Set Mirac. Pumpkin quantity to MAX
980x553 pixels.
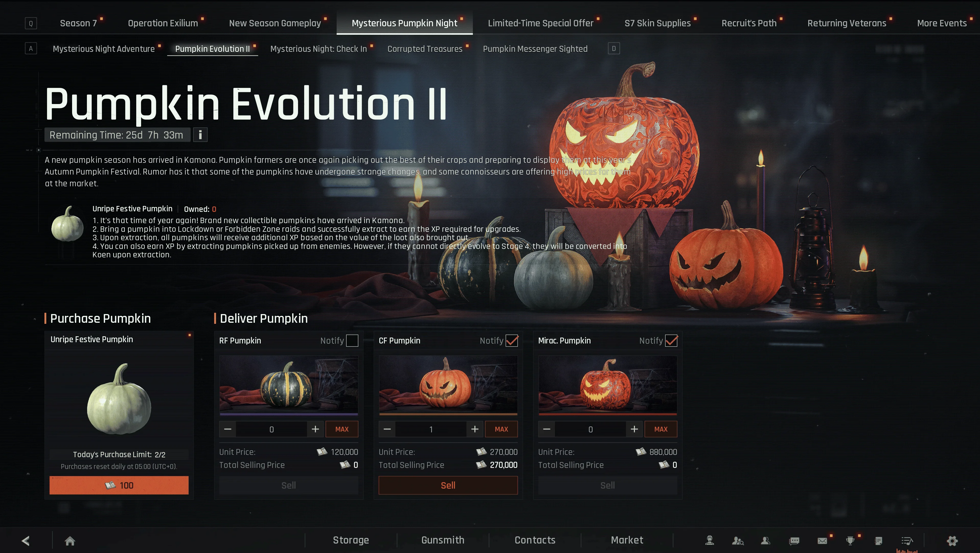point(661,429)
